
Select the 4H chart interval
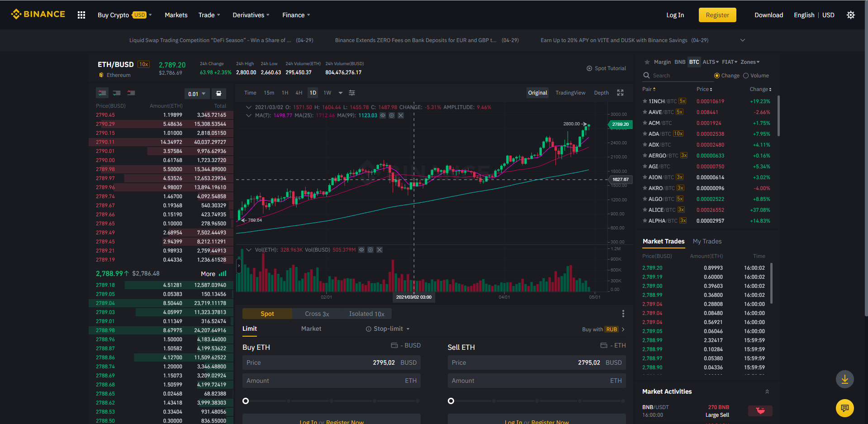299,93
